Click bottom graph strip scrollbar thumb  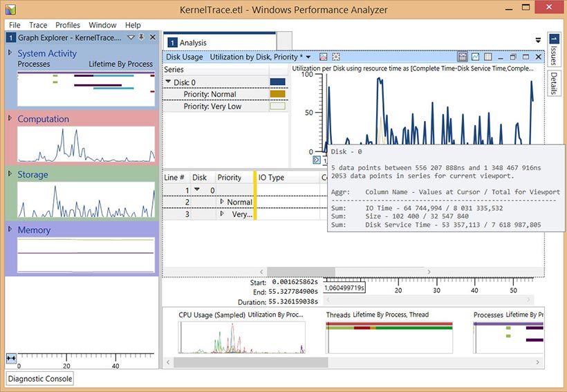tap(250, 362)
